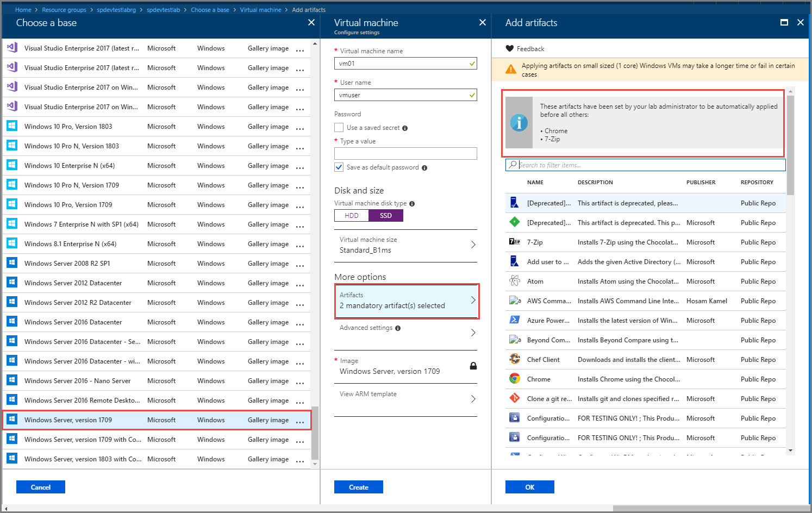Enable Use a saved secret checkbox

tap(339, 127)
